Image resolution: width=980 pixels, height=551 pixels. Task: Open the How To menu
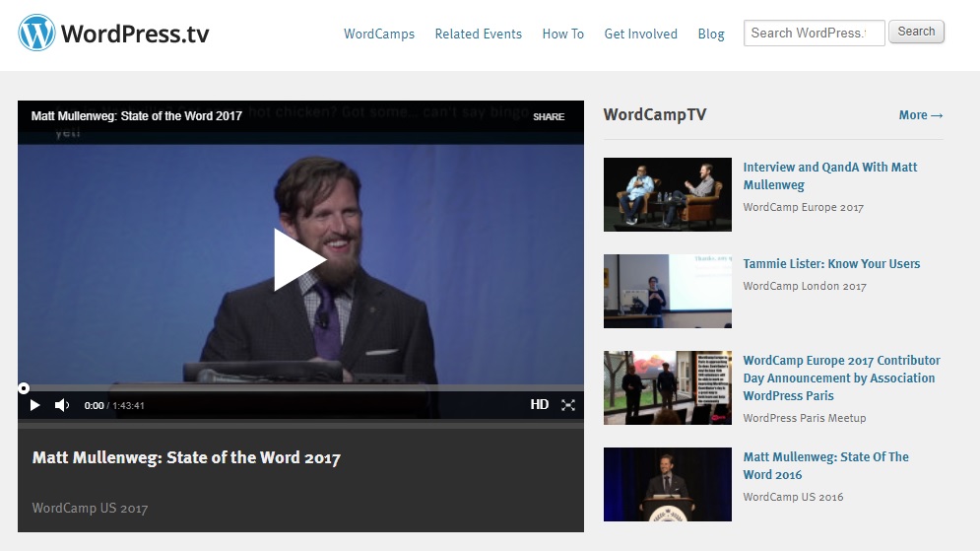(x=563, y=34)
